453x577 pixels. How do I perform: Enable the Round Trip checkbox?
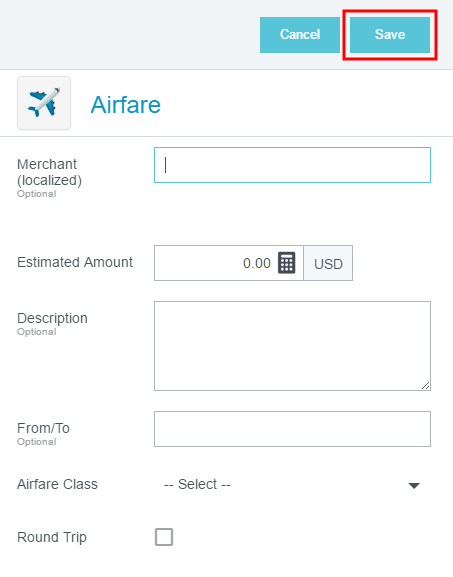164,537
